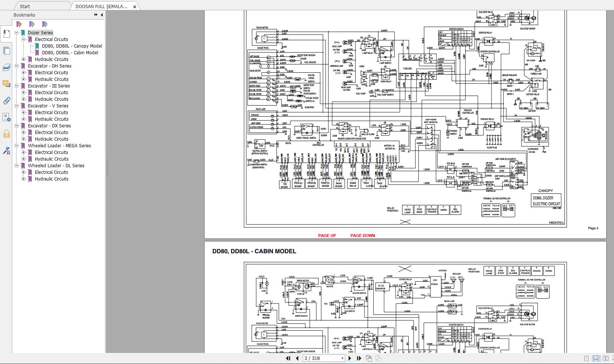The image size is (614, 364).
Task: Open the page number dropdown
Action: click(342, 358)
